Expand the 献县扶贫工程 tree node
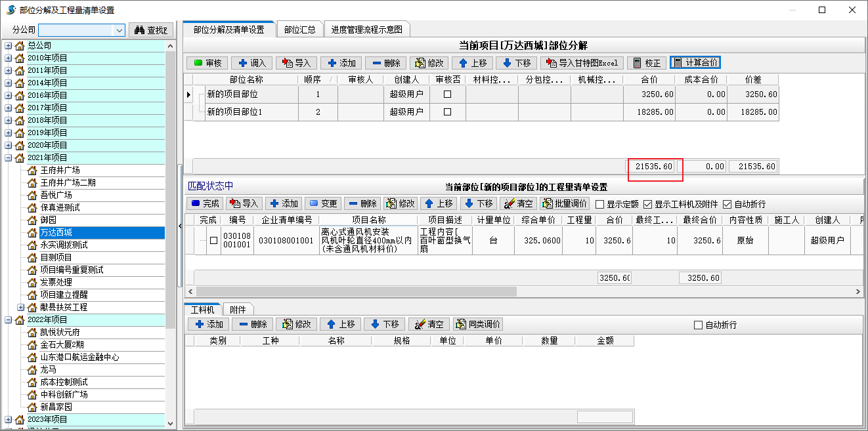This screenshot has height=431, width=868. click(21, 307)
